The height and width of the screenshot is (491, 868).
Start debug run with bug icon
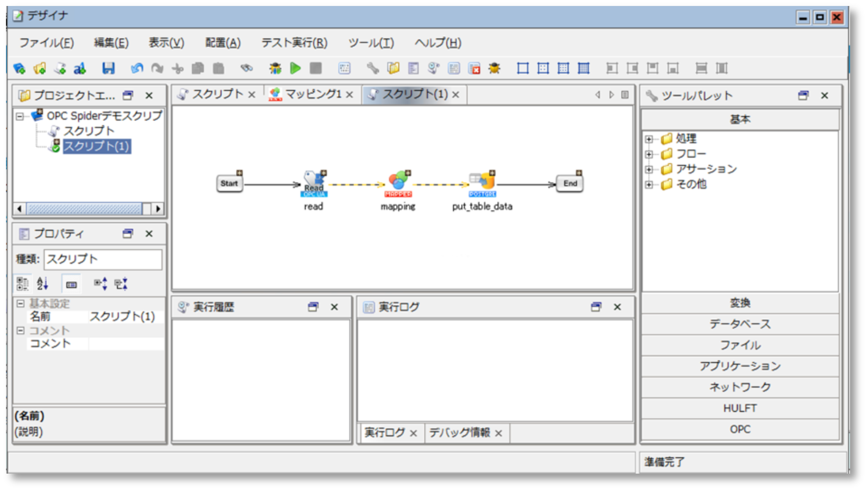pos(275,68)
